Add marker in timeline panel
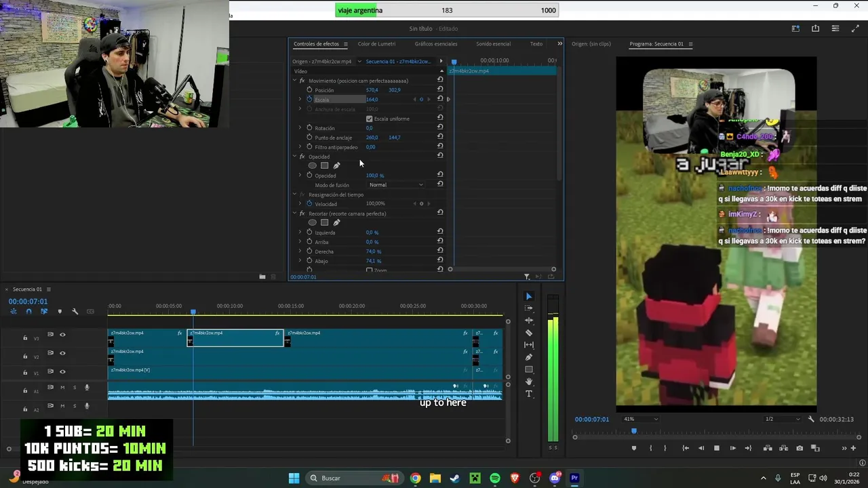 pos(60,311)
